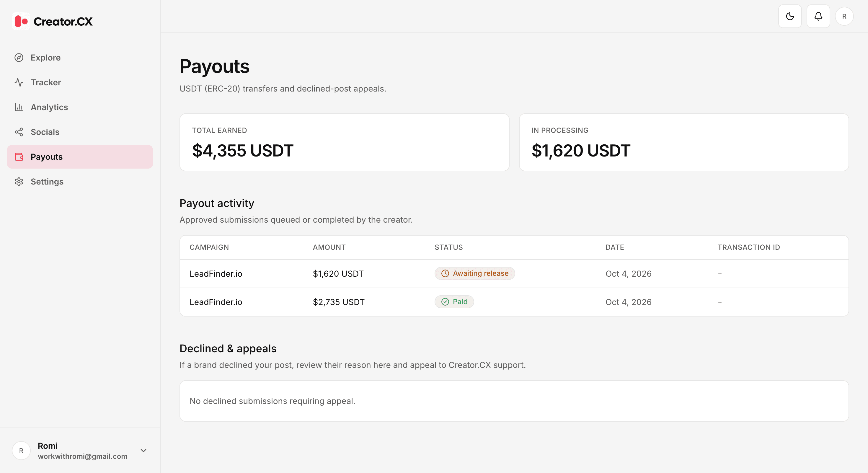Click Romi's R avatar in the sidebar footer

tap(21, 451)
